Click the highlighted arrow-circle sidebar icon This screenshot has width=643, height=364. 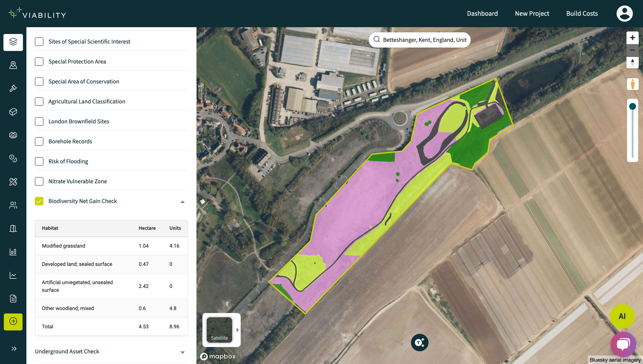tap(13, 321)
